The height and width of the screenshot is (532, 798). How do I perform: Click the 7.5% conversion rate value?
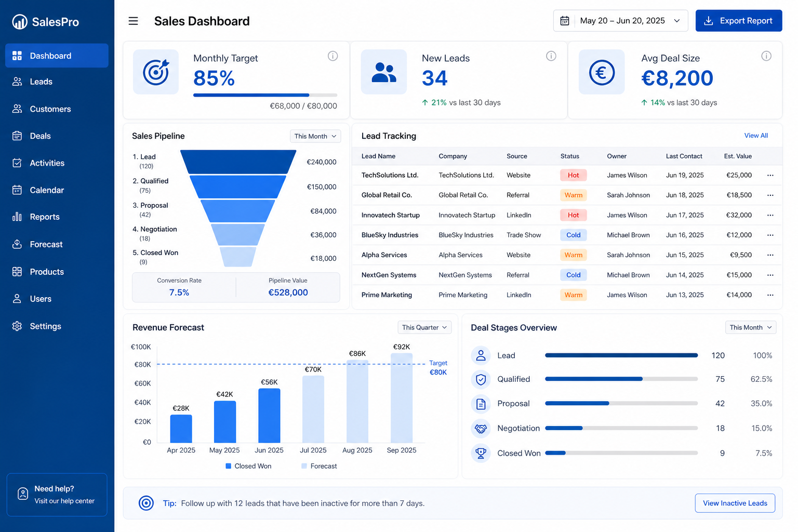click(179, 292)
